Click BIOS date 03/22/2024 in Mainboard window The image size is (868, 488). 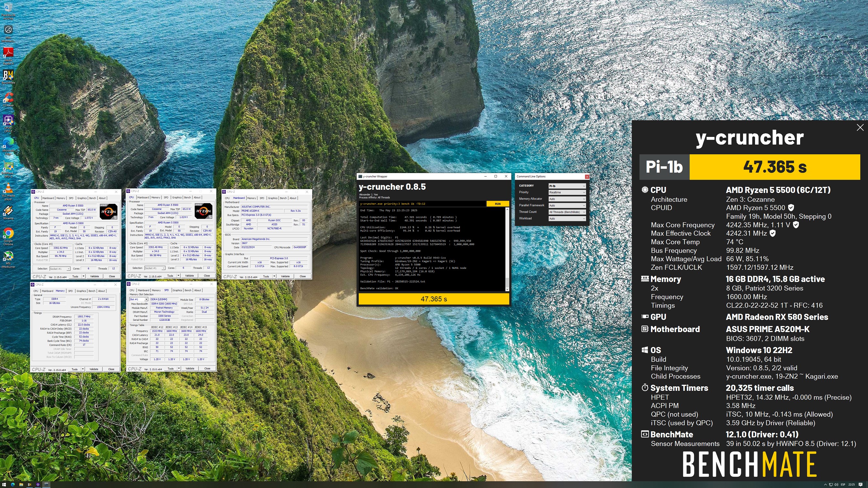256,247
